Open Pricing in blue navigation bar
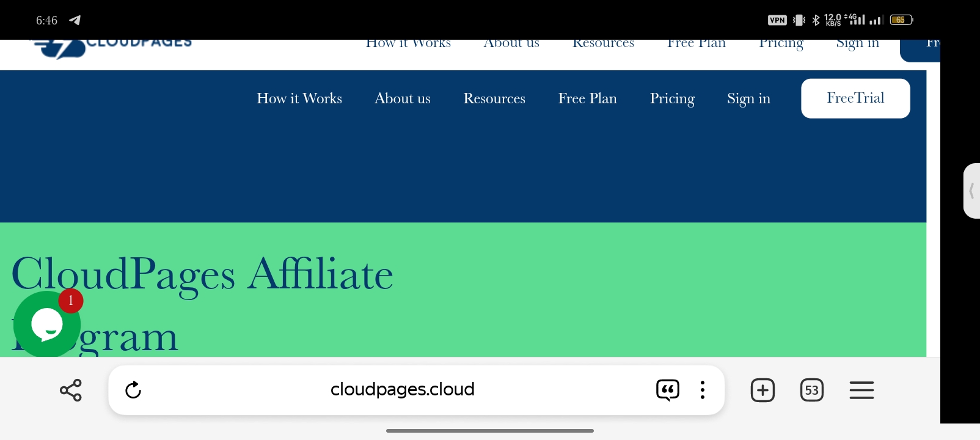 pos(672,98)
